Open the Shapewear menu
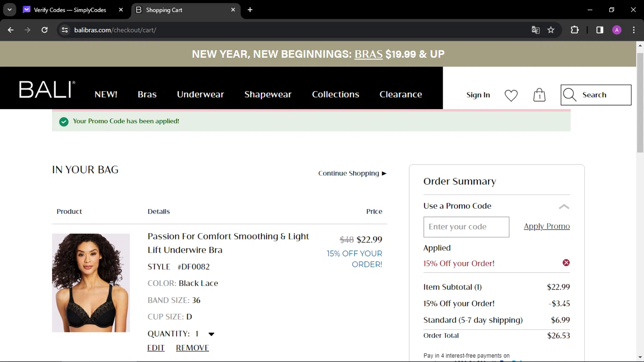644x362 pixels. 268,94
